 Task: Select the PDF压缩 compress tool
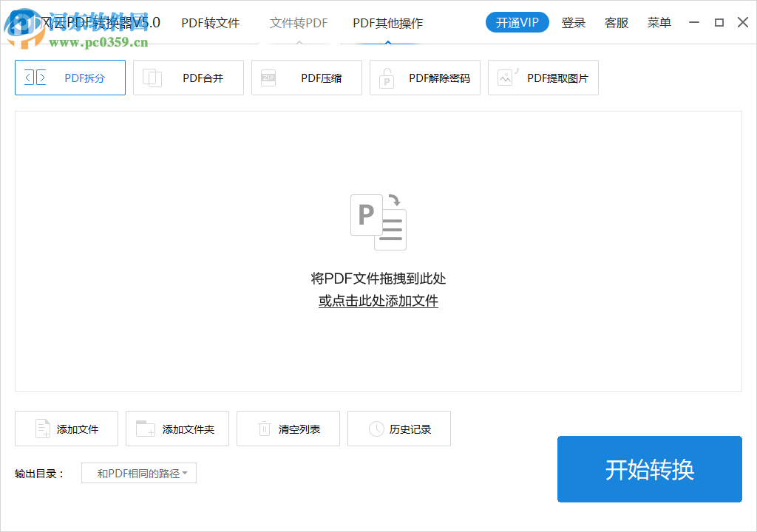tap(306, 78)
